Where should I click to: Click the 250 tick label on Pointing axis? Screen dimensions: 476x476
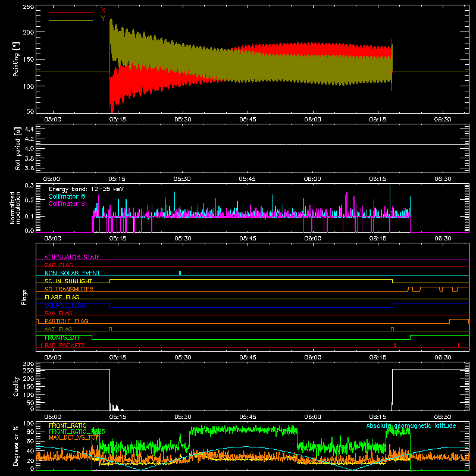point(29,7)
